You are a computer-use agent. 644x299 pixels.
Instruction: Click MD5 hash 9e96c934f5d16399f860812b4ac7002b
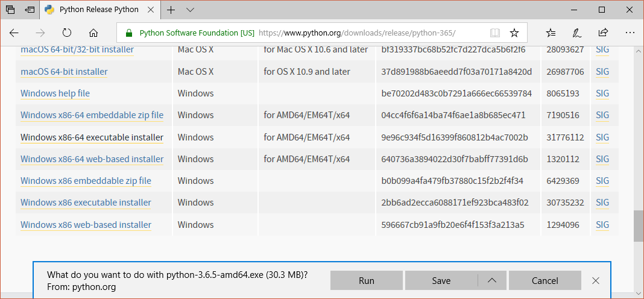click(x=455, y=137)
